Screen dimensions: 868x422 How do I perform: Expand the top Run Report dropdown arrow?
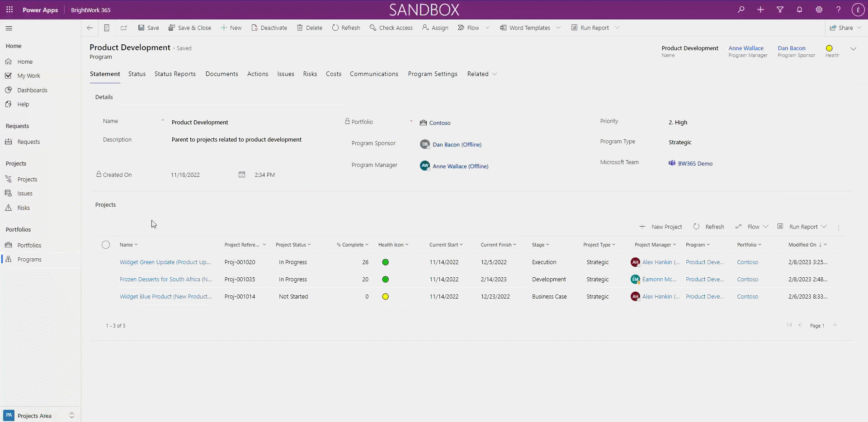pyautogui.click(x=617, y=28)
